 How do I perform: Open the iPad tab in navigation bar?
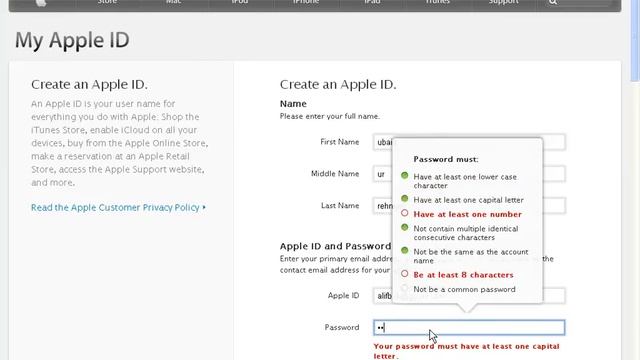coord(372,2)
